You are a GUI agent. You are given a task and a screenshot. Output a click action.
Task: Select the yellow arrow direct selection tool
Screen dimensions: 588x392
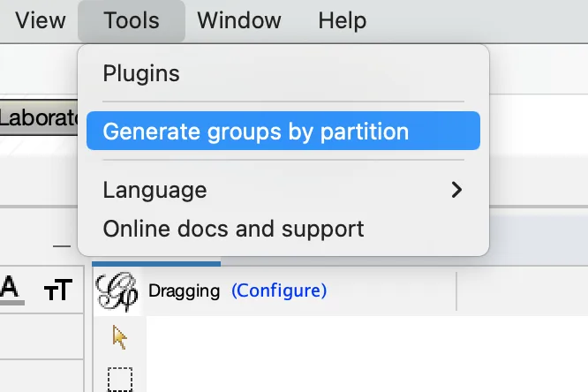[120, 337]
